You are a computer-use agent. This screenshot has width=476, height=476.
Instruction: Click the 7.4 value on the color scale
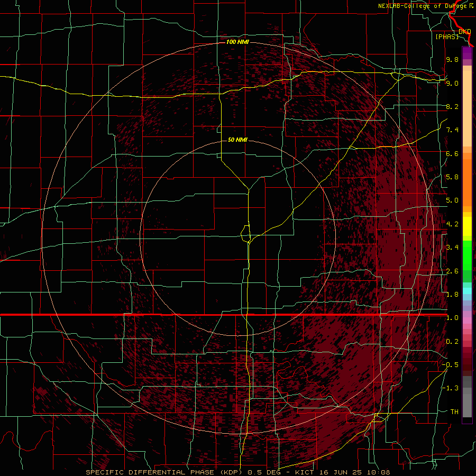pos(452,130)
